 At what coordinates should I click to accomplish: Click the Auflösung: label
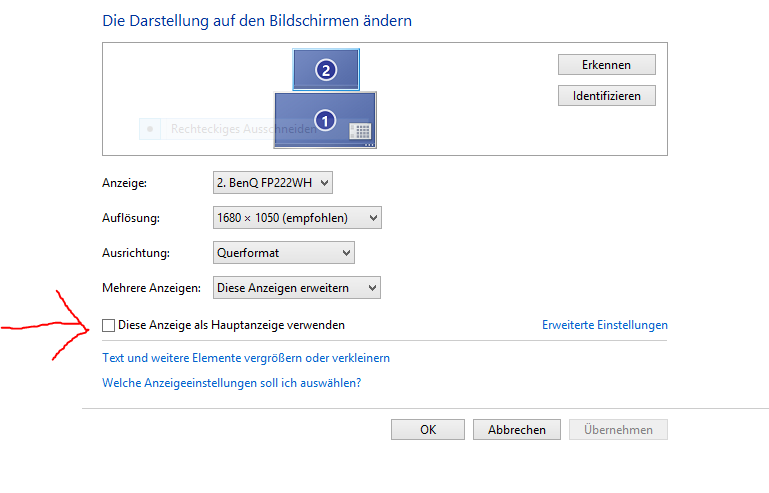(131, 218)
